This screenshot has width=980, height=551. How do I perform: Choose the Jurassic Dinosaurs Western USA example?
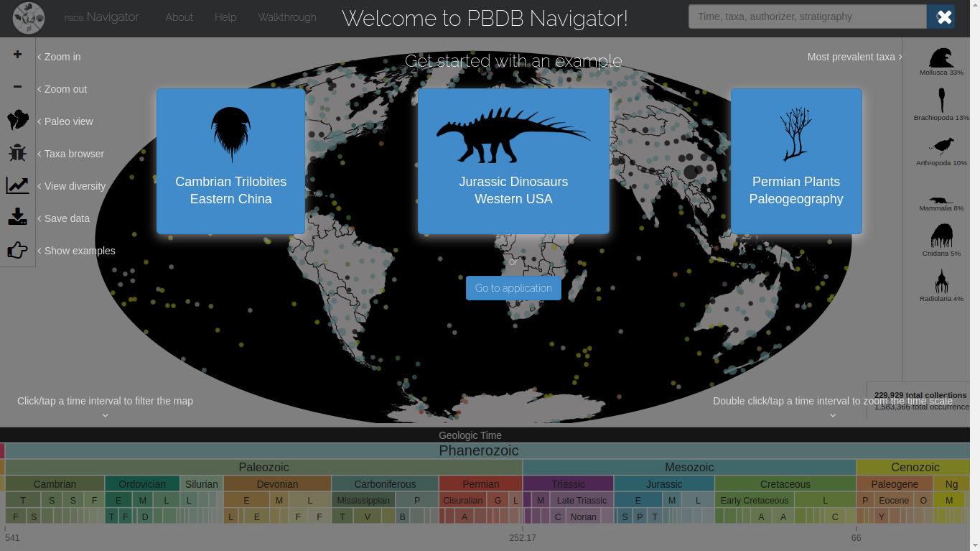click(513, 161)
